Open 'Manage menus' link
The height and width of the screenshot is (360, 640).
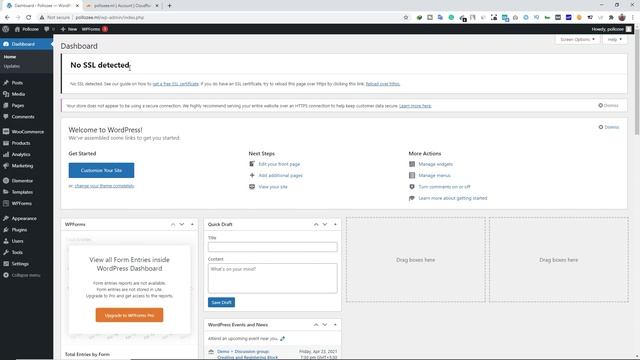coord(434,176)
